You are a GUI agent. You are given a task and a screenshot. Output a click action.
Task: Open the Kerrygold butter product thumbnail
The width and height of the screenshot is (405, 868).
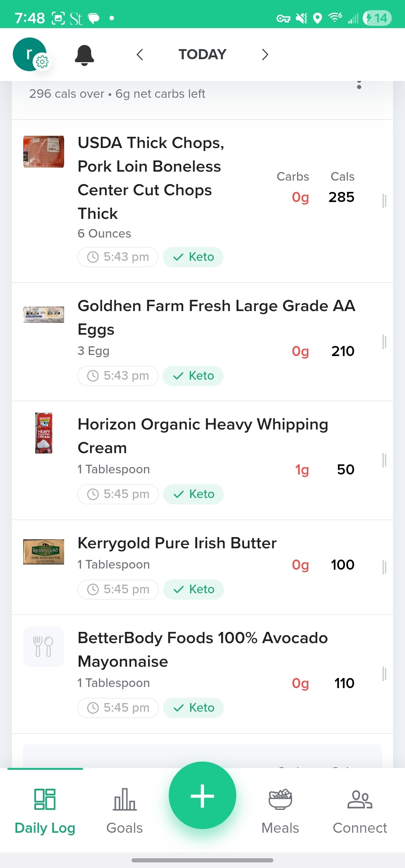(x=43, y=552)
